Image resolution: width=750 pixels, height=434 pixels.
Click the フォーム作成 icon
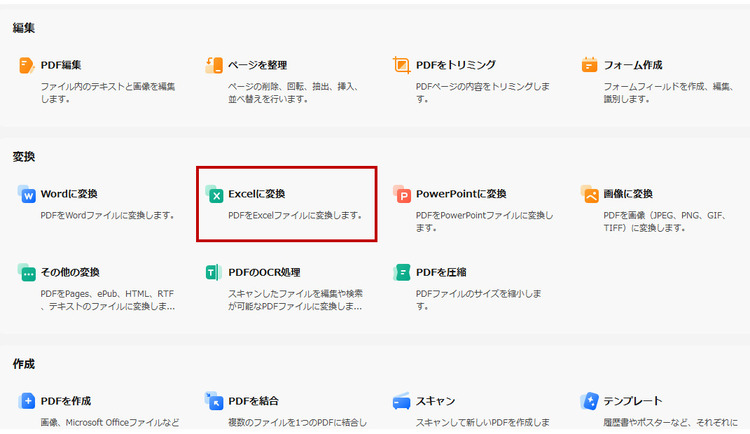click(589, 65)
